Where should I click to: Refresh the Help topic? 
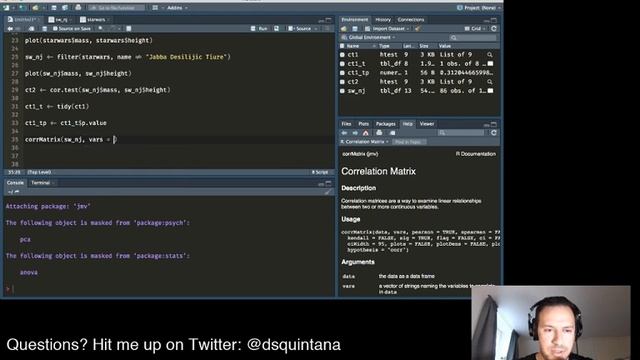(x=494, y=133)
